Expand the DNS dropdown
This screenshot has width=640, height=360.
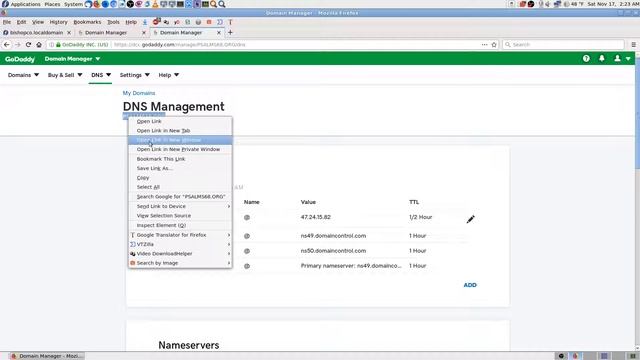101,75
